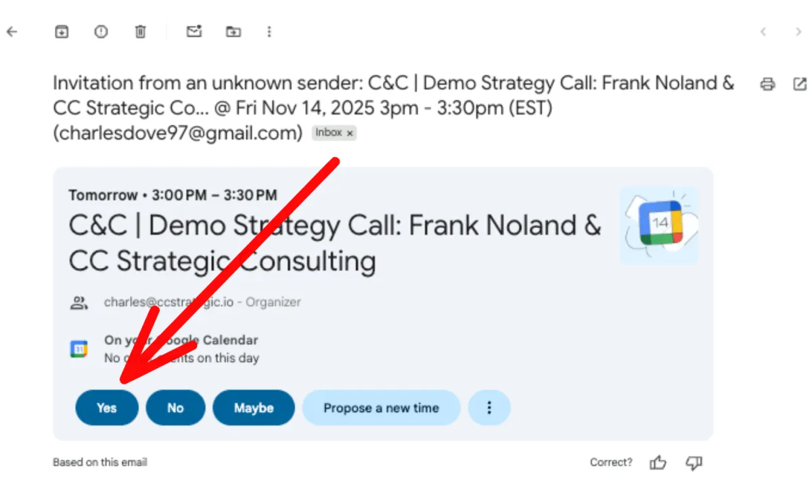Delete the email with trash icon
Image resolution: width=812 pixels, height=504 pixels.
click(140, 32)
